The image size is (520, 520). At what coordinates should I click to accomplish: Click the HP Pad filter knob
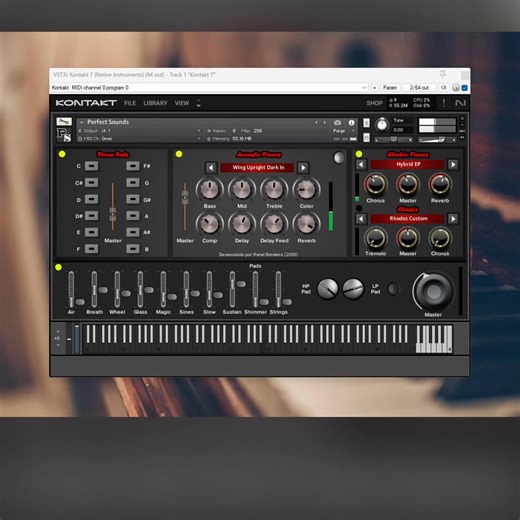click(328, 289)
